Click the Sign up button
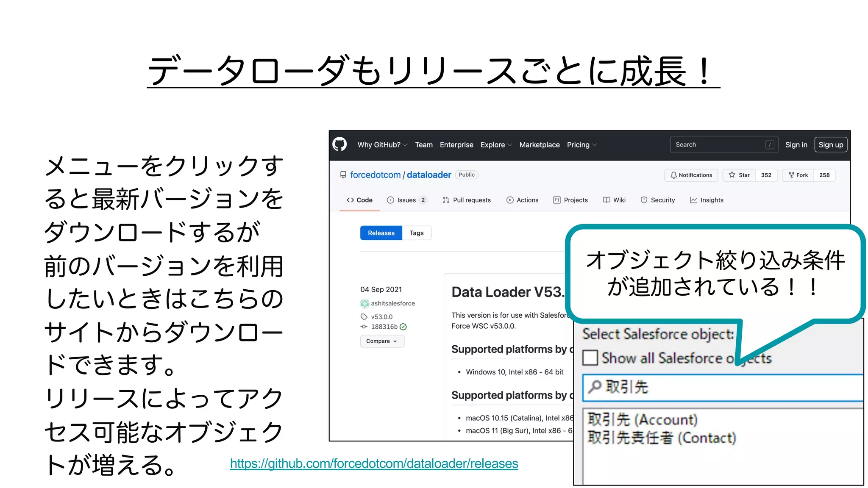The height and width of the screenshot is (488, 868). tap(831, 145)
